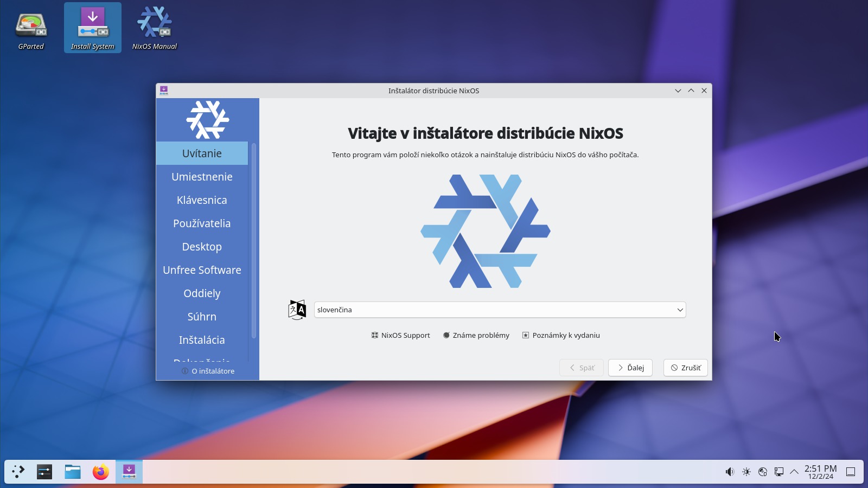
Task: Click the installer task in the taskbar
Action: coord(129,472)
